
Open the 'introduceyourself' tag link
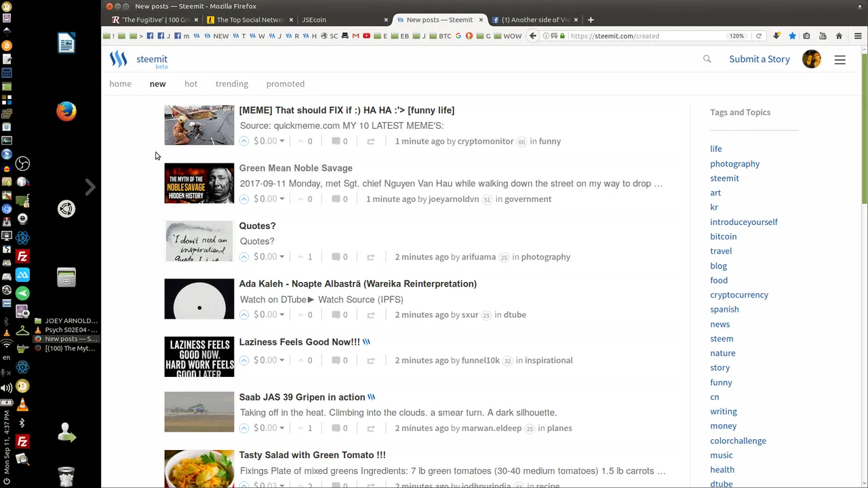pyautogui.click(x=744, y=222)
